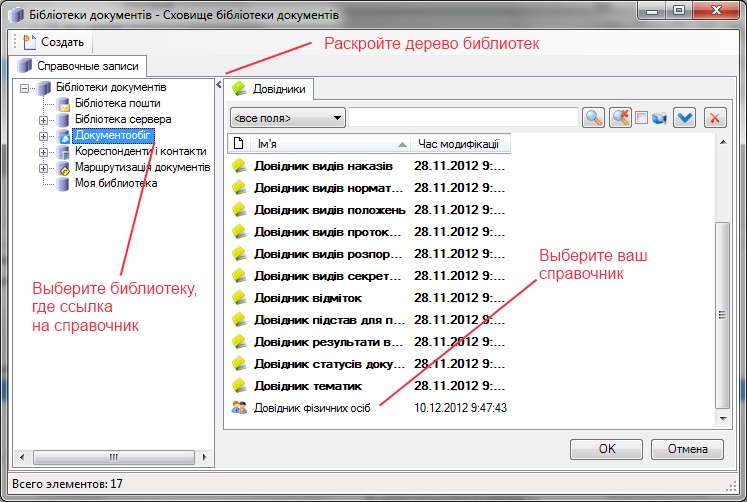Screen dimensions: 747x502
Task: Select the Довідник фізичних осіб people icon
Action: click(239, 407)
